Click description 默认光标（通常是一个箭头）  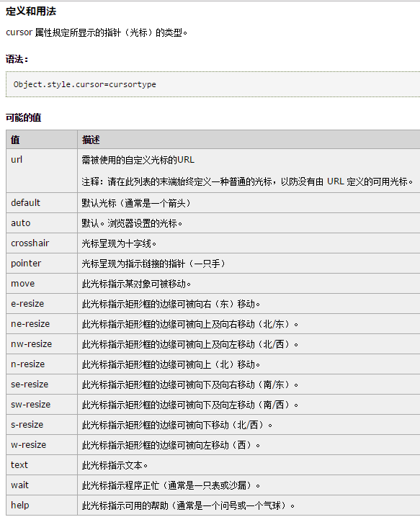137,203
